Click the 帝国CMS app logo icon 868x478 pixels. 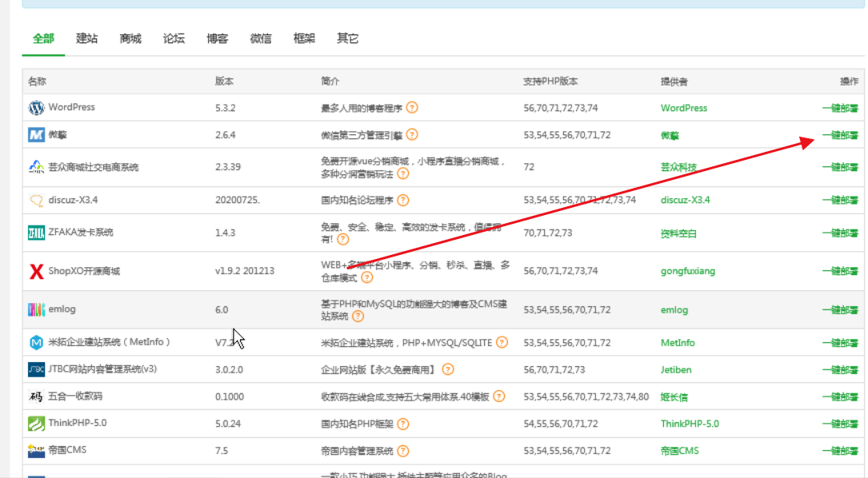(36, 450)
